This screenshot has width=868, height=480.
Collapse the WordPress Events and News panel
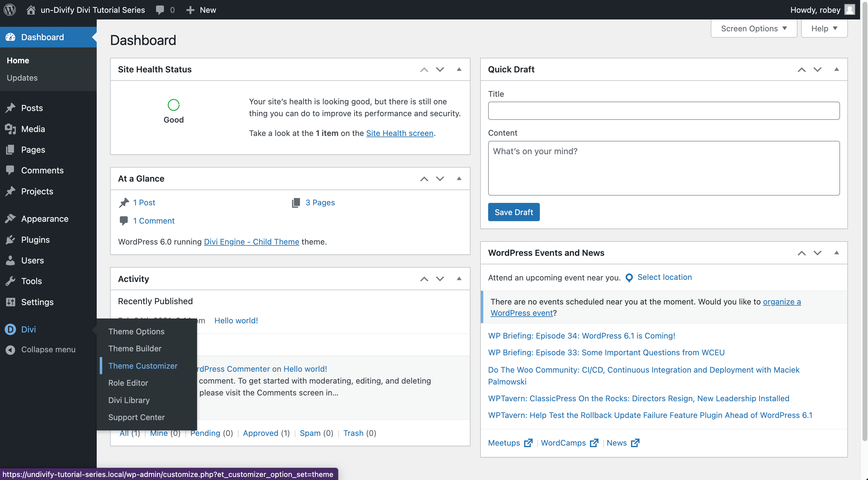(836, 252)
